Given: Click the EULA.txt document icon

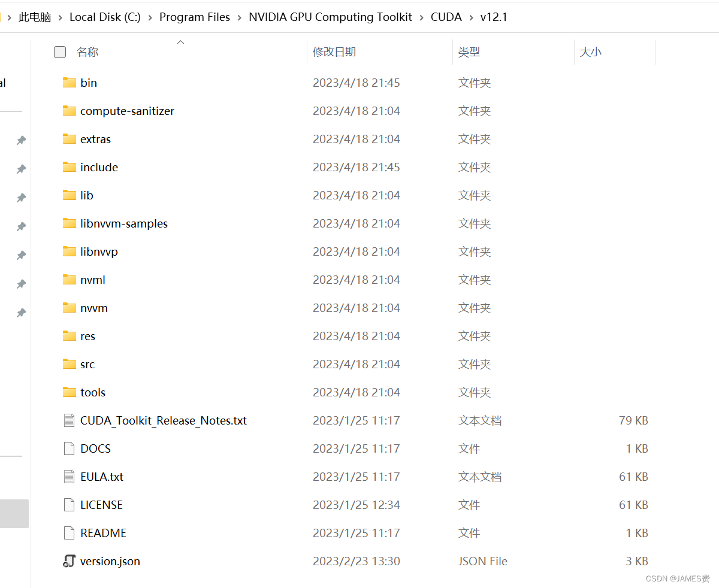Looking at the screenshot, I should coord(70,477).
